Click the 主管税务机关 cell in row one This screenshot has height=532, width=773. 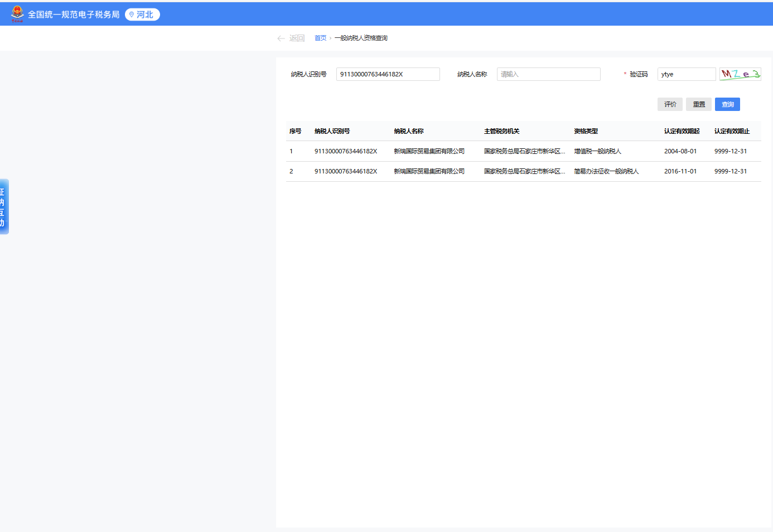[x=524, y=152]
